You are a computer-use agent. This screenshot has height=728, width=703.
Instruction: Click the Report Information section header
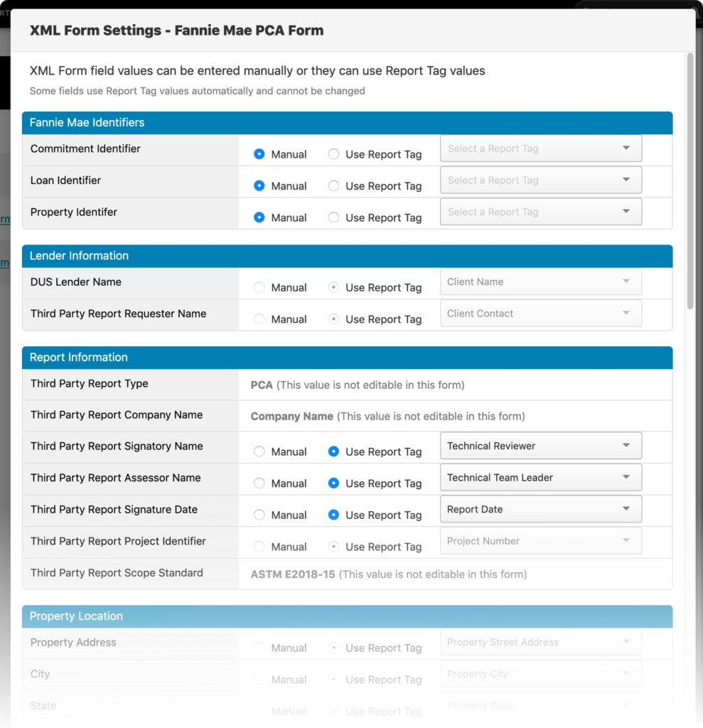tap(348, 358)
